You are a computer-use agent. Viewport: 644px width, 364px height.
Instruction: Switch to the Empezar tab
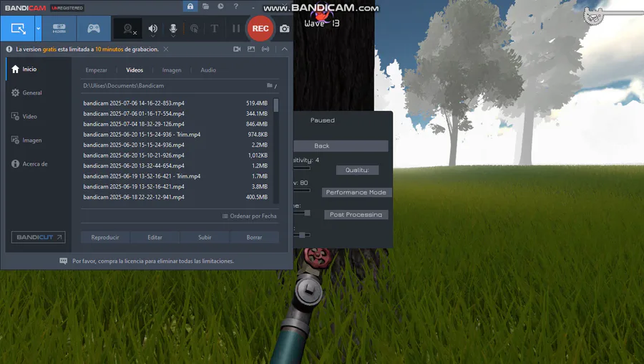pyautogui.click(x=96, y=70)
